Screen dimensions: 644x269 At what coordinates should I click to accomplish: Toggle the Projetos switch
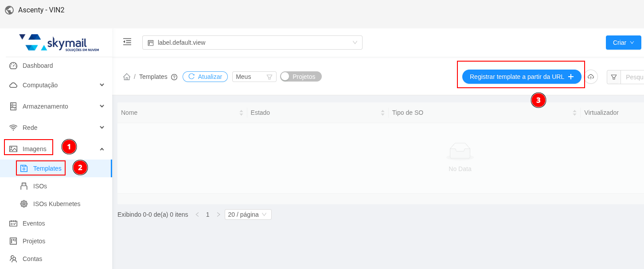pos(301,77)
